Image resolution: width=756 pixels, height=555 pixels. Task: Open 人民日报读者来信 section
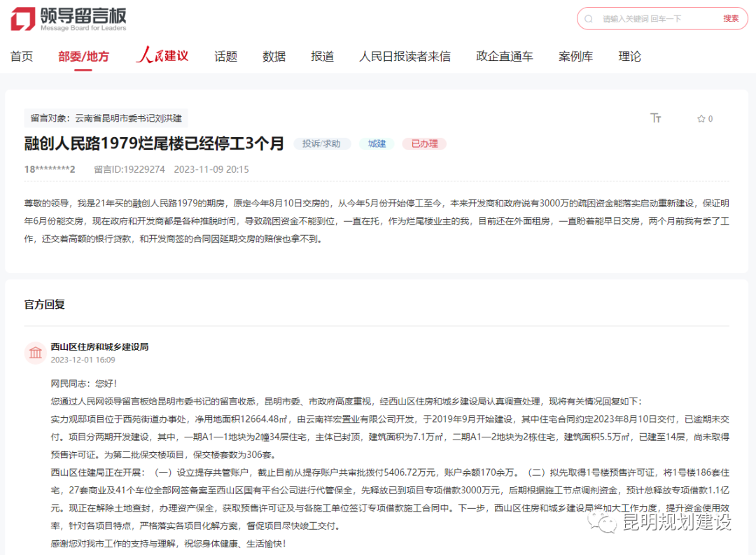[405, 56]
